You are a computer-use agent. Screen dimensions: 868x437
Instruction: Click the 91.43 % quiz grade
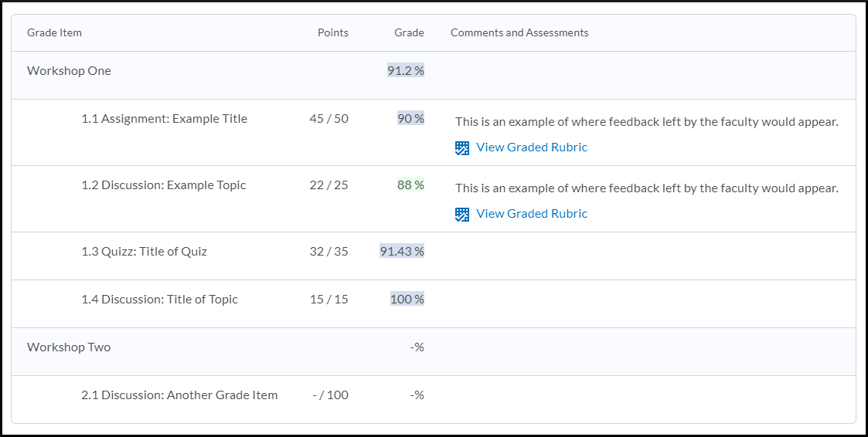(x=402, y=251)
